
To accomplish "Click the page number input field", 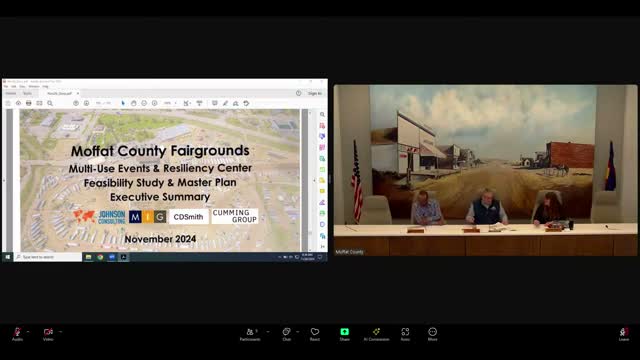I will (x=98, y=103).
